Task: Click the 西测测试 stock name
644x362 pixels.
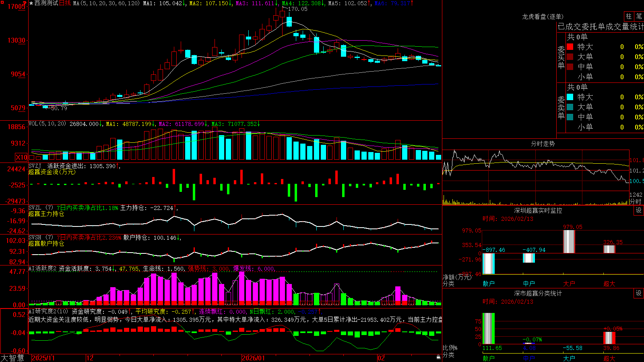Action: 46,3
